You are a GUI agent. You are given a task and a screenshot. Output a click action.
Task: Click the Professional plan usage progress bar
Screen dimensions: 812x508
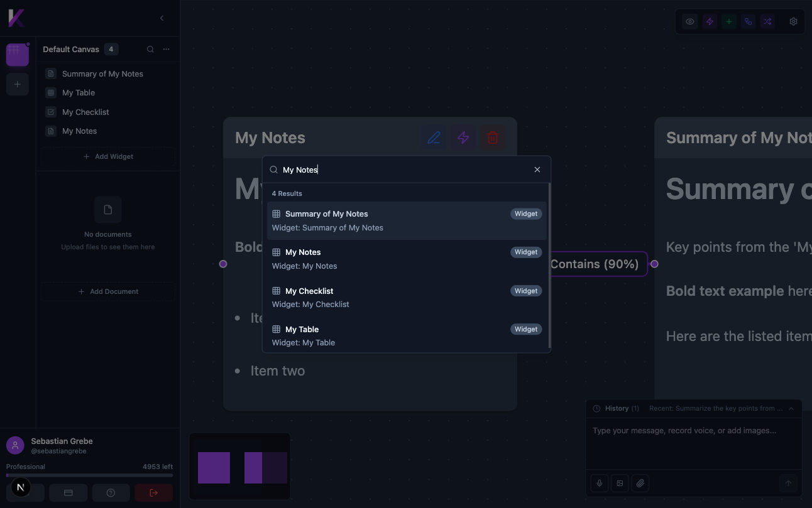89,475
